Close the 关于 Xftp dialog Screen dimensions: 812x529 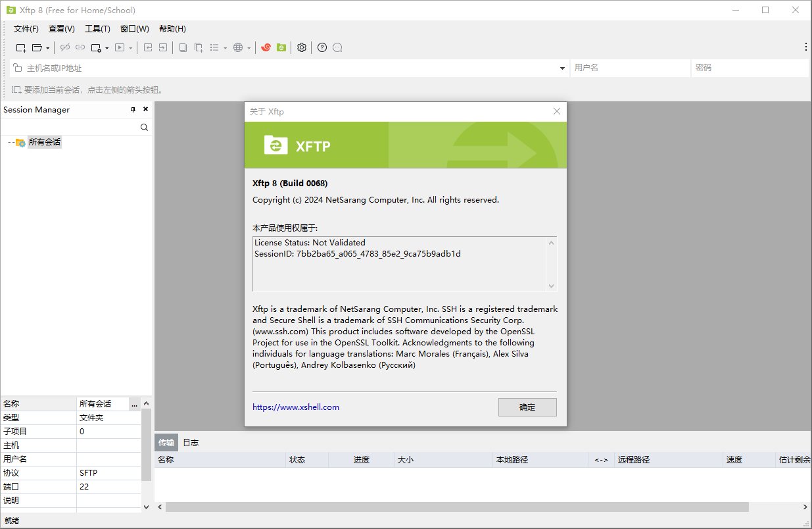click(557, 111)
